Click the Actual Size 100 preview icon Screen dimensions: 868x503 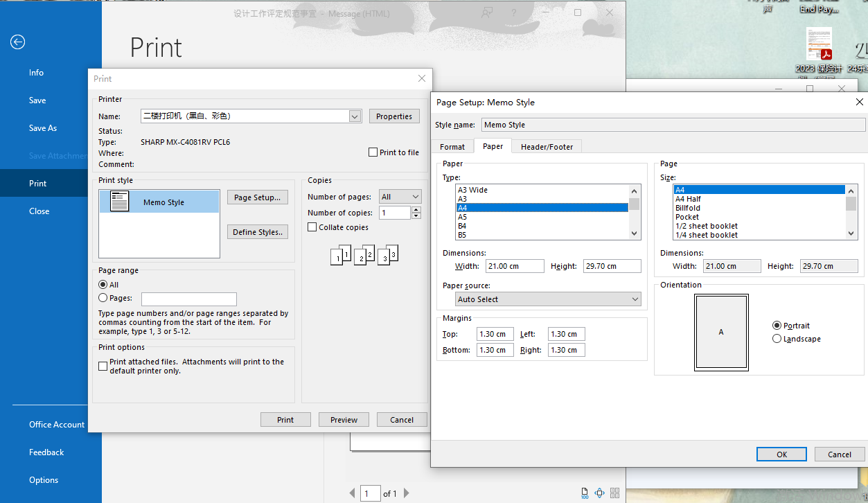[585, 493]
